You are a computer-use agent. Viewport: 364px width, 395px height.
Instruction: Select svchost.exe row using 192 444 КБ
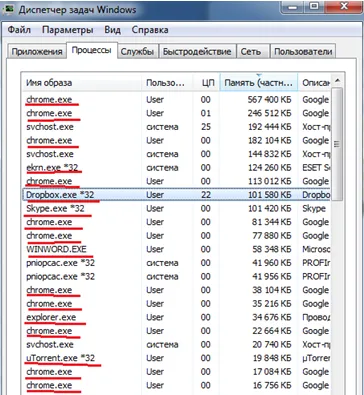click(x=177, y=127)
